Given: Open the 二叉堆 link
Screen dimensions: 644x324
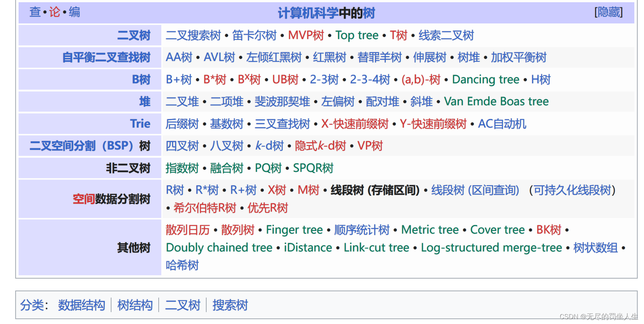Looking at the screenshot, I should pyautogui.click(x=182, y=101).
